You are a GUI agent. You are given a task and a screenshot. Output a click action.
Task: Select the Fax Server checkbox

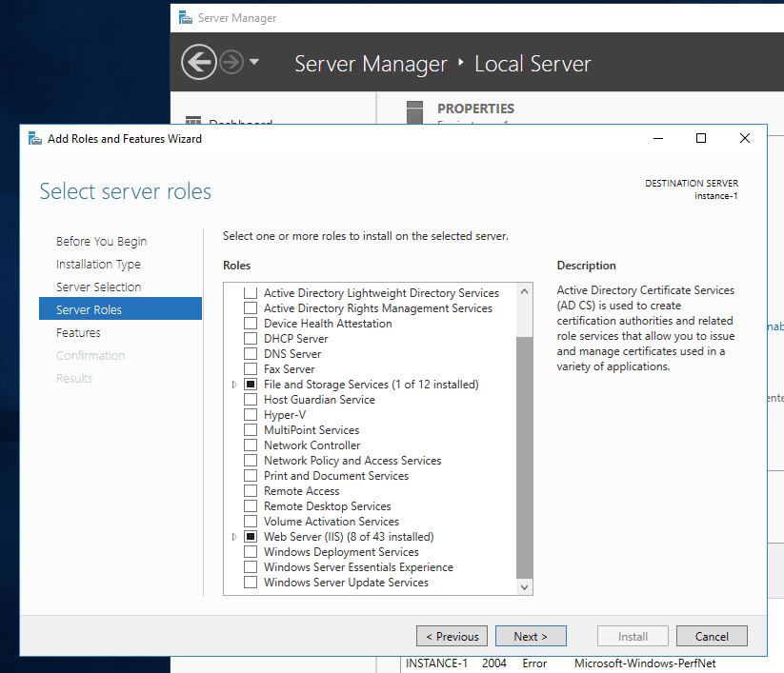pos(251,368)
